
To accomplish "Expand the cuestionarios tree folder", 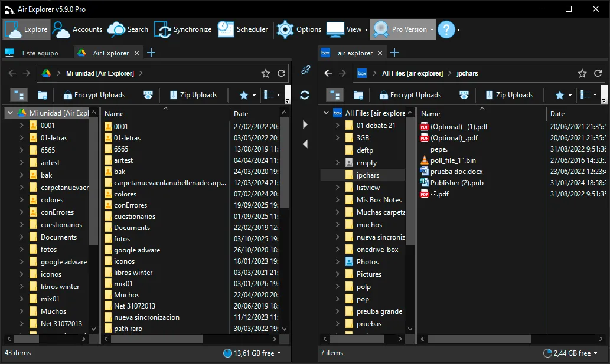I will pyautogui.click(x=22, y=225).
